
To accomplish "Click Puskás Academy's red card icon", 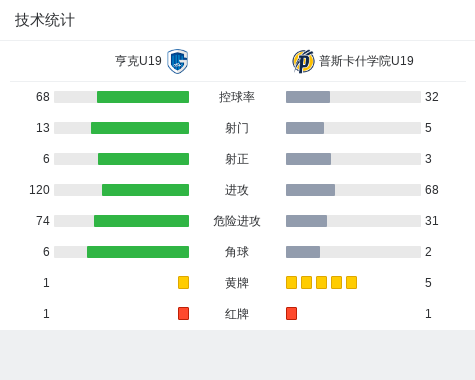I will [291, 313].
